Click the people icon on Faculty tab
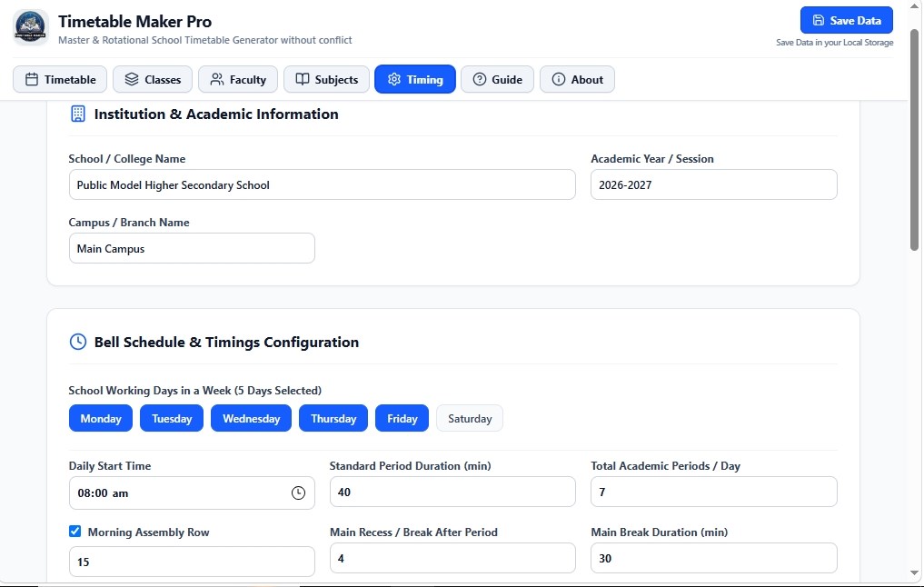This screenshot has width=924, height=587. pyautogui.click(x=217, y=80)
